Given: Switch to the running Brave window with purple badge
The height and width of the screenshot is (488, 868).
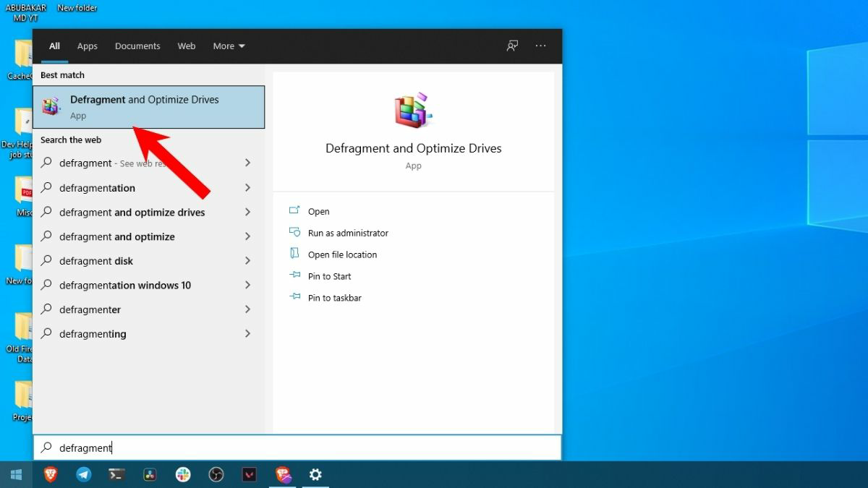Looking at the screenshot, I should [x=283, y=475].
